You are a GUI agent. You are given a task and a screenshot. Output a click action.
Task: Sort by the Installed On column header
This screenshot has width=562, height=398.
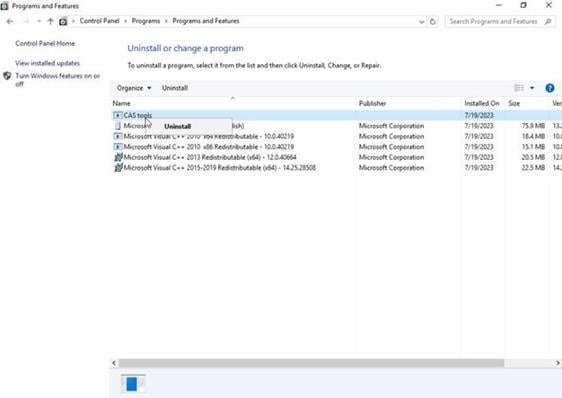482,103
